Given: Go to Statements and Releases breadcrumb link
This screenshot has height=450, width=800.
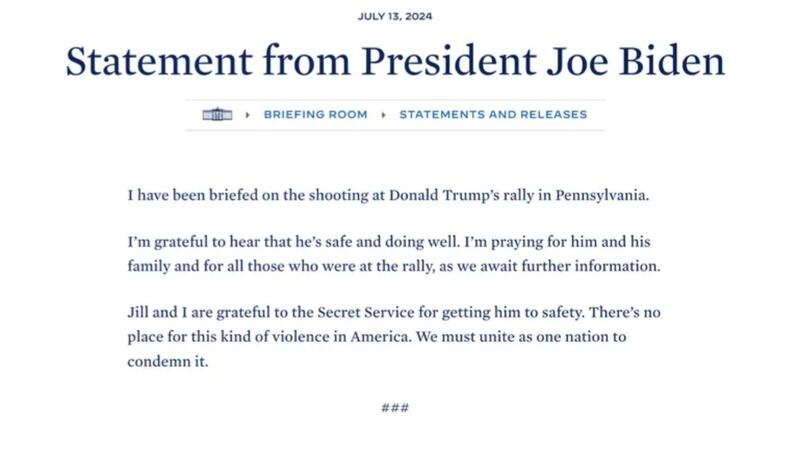Looking at the screenshot, I should 493,114.
